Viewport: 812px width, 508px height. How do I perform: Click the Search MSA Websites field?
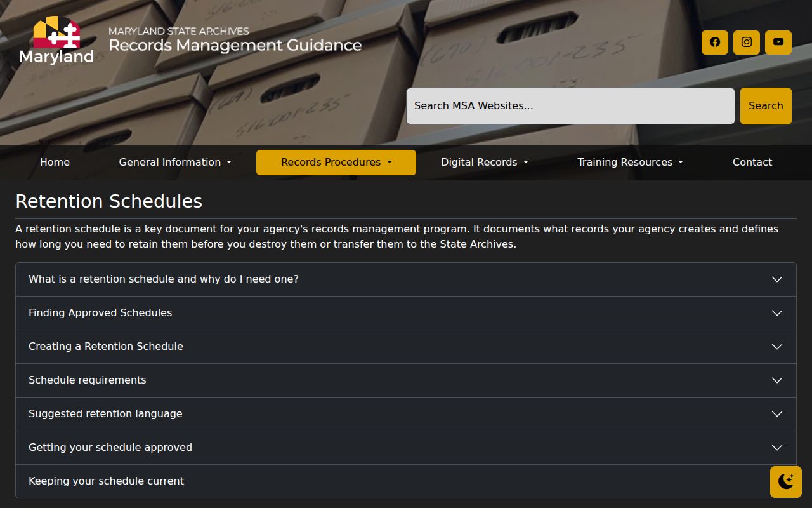[570, 106]
